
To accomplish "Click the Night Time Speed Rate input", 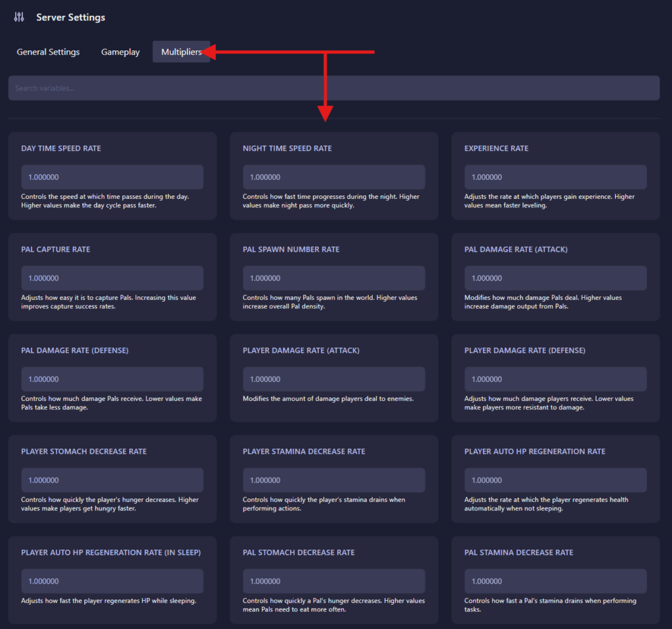I will [333, 177].
